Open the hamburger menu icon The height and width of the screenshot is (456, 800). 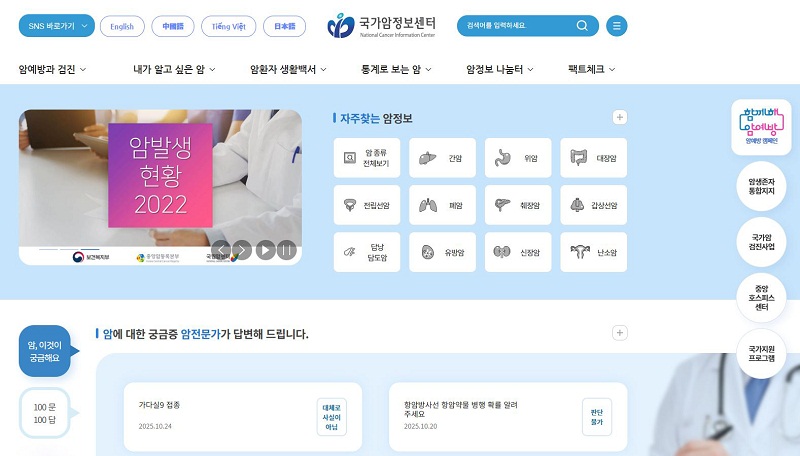[616, 26]
